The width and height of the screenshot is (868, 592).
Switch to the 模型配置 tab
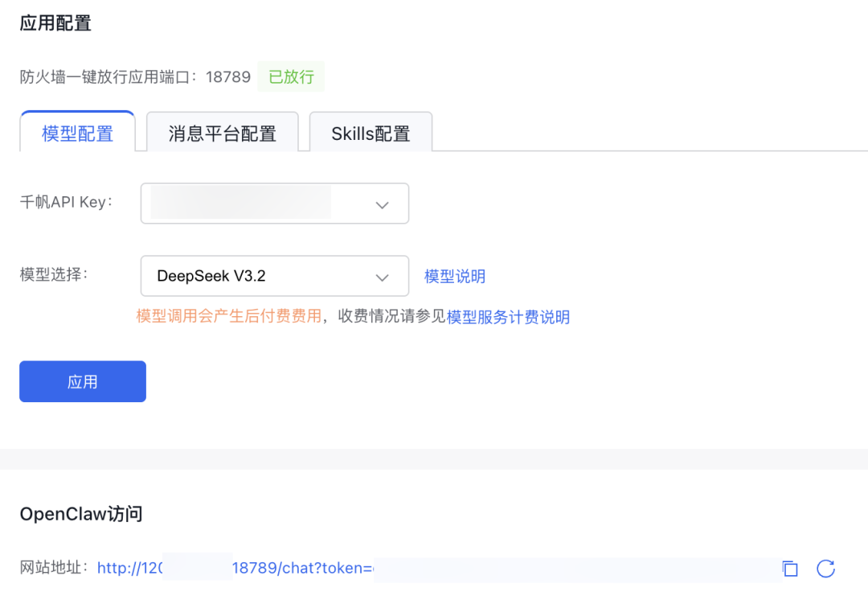click(x=77, y=133)
